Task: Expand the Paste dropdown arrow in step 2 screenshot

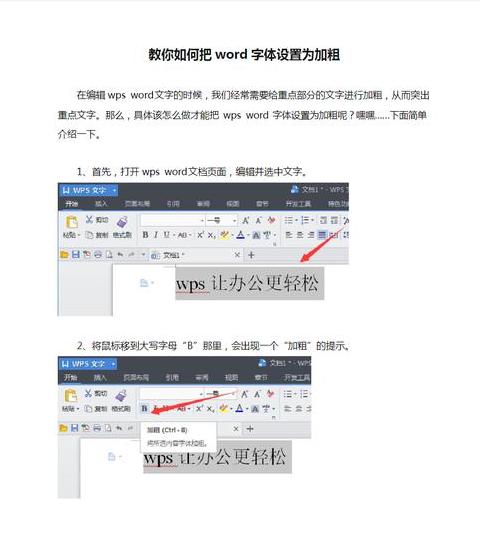Action: click(77, 409)
